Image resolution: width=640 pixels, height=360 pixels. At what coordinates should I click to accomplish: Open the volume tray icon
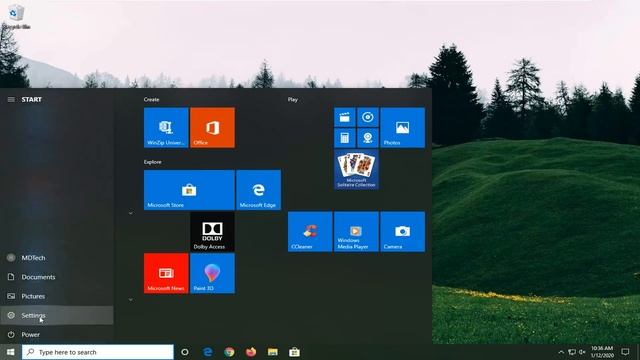click(x=582, y=352)
